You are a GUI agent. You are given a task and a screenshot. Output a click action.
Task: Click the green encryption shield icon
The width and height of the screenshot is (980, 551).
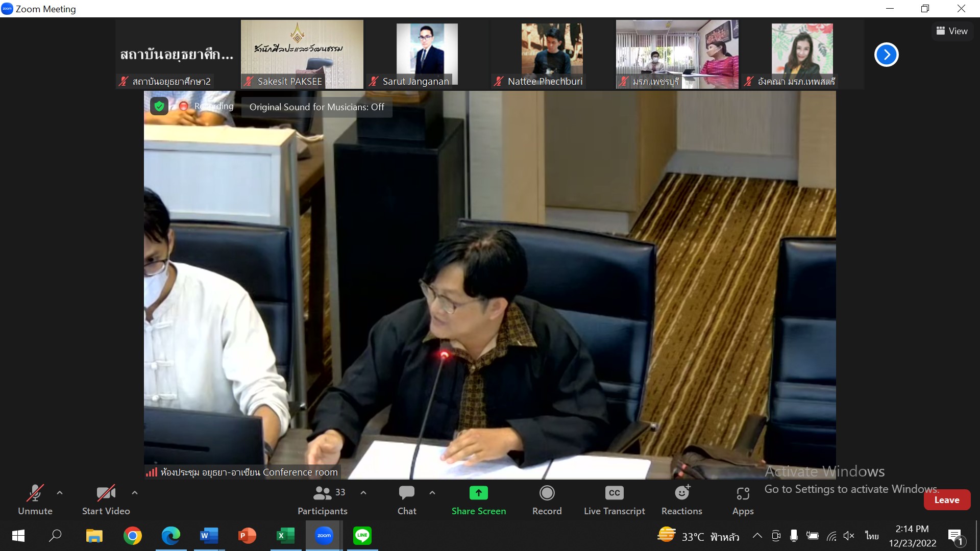[159, 106]
